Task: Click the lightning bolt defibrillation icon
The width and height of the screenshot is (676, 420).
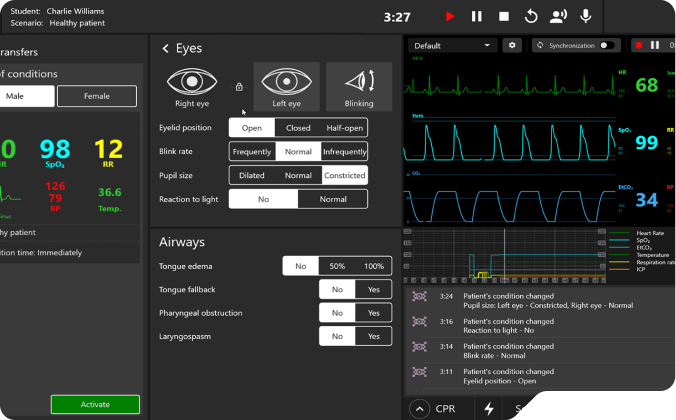Action: tap(489, 408)
